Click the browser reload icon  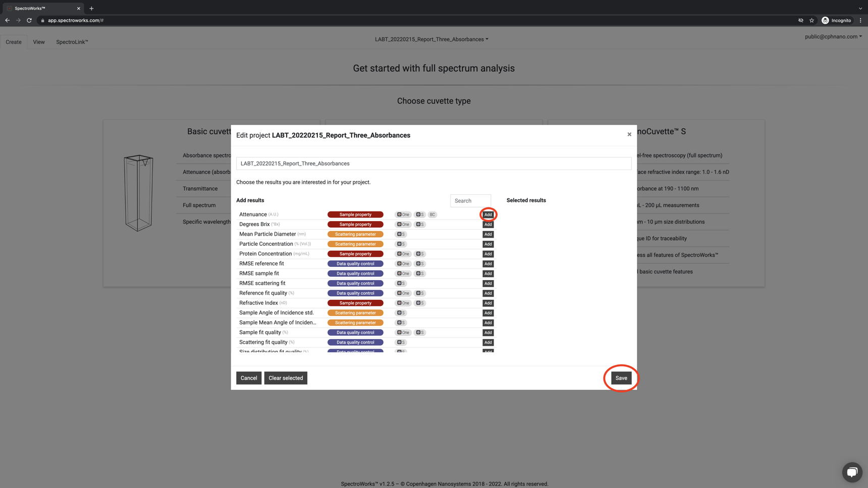point(29,21)
